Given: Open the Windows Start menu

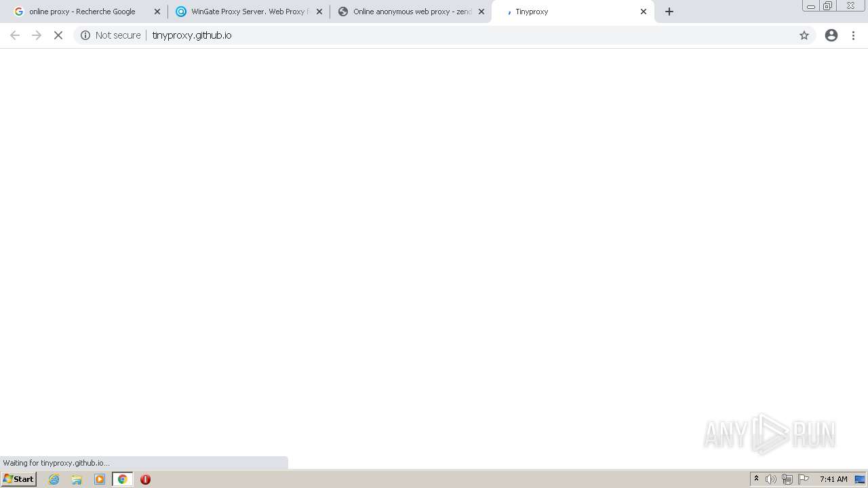Looking at the screenshot, I should tap(18, 479).
